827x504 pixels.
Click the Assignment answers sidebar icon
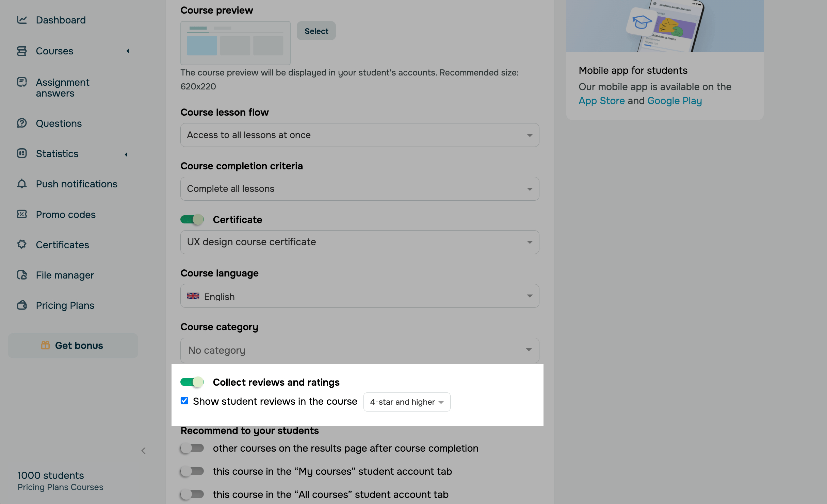22,82
